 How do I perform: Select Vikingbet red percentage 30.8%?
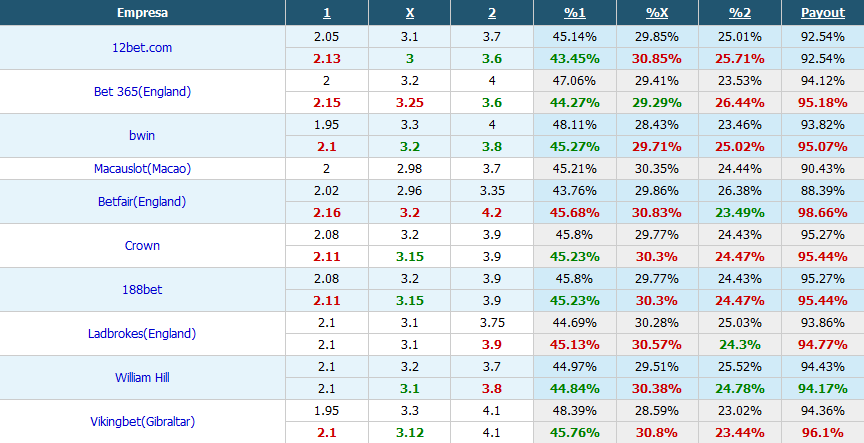[657, 434]
